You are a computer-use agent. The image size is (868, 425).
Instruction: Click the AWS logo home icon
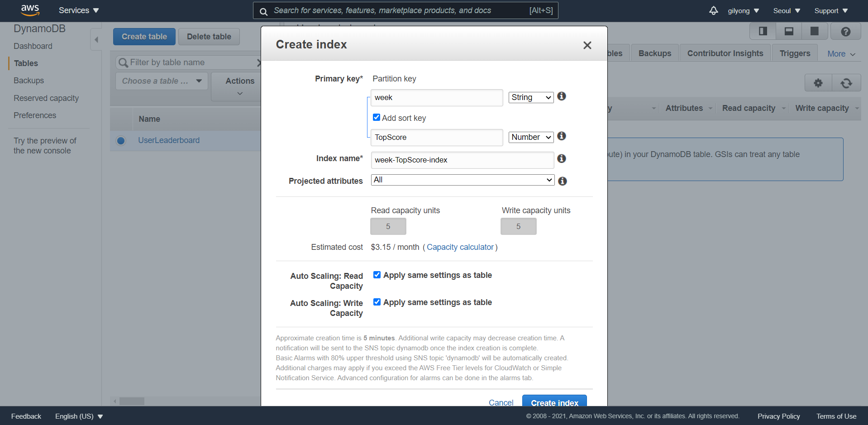click(30, 10)
